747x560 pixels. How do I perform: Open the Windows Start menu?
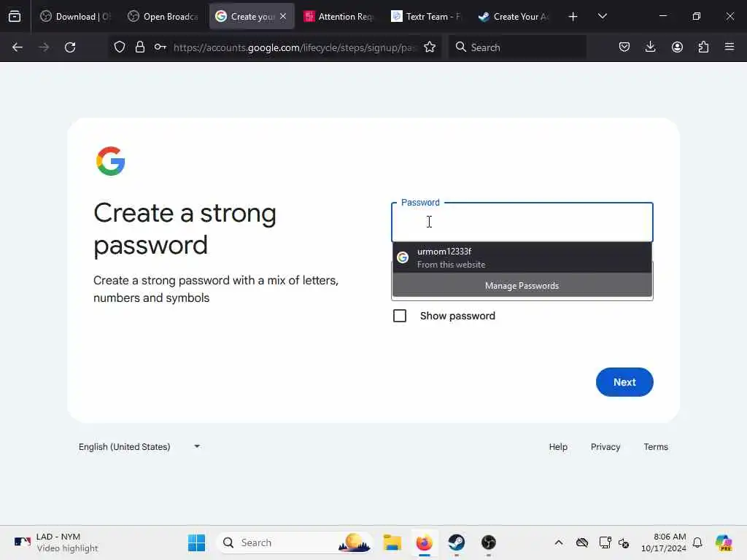pyautogui.click(x=196, y=542)
